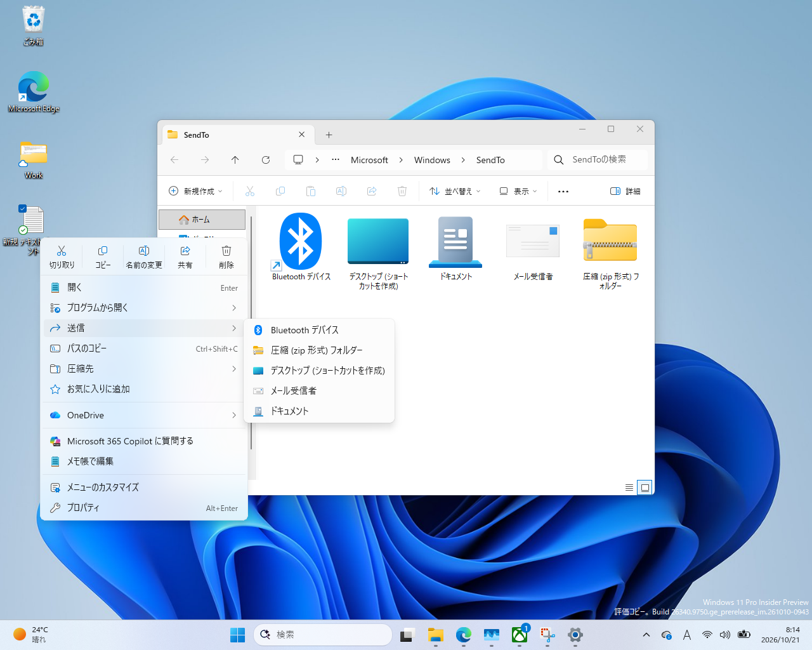The width and height of the screenshot is (812, 650).
Task: Open Microsoft Edge from the taskbar
Action: (x=464, y=635)
